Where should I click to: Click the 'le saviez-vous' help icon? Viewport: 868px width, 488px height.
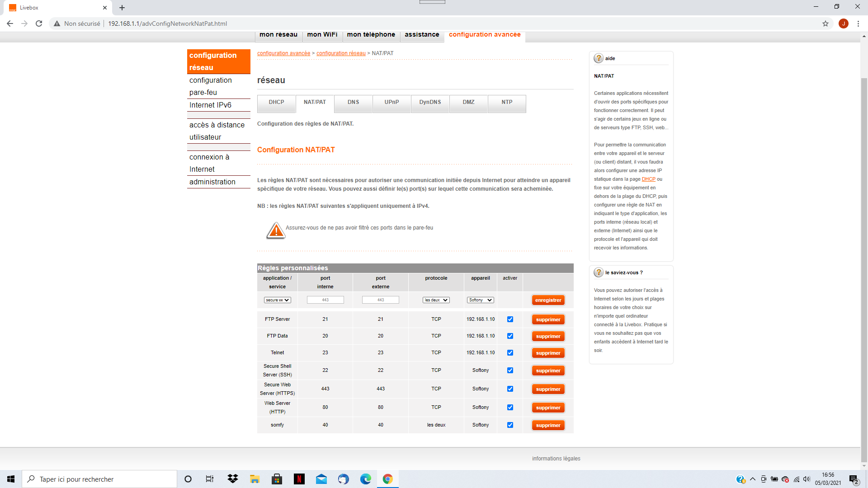(x=599, y=272)
